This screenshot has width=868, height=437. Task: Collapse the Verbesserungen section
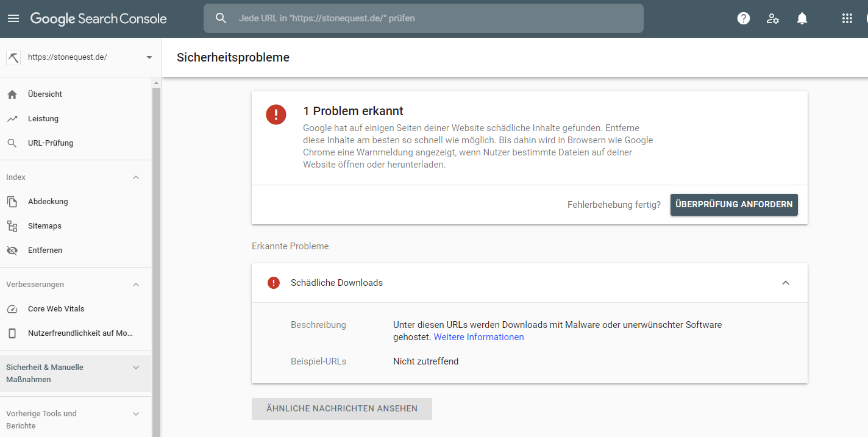pos(136,285)
